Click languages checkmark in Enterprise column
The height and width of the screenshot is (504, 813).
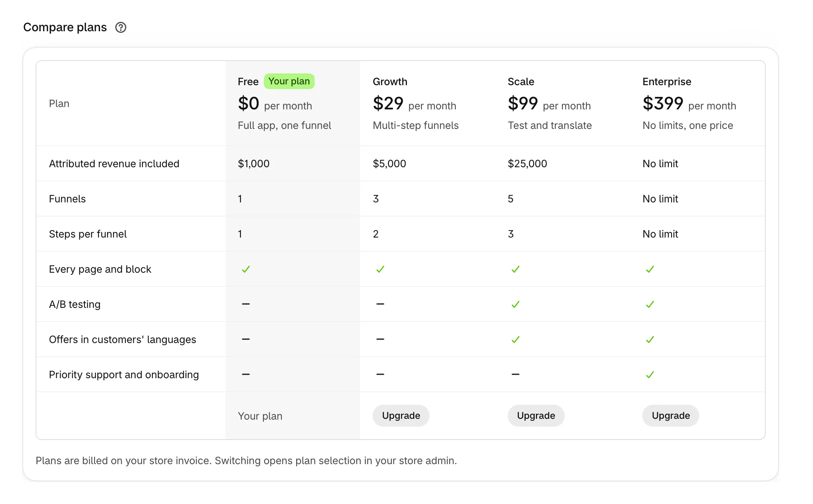tap(650, 340)
